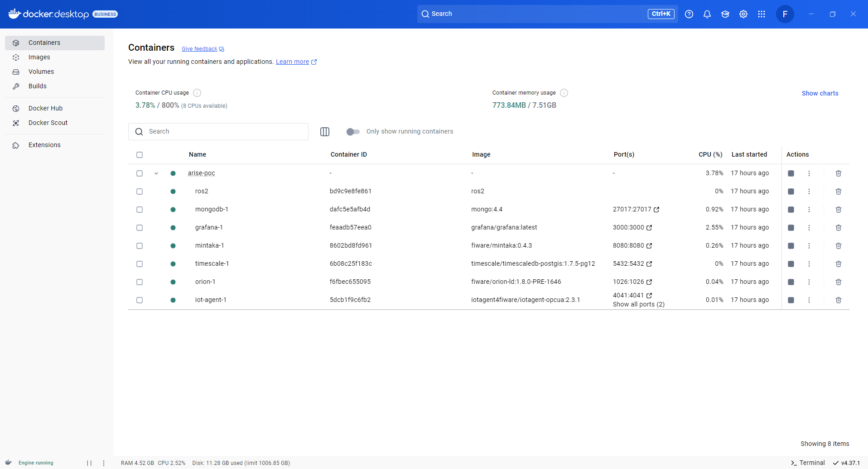
Task: Stop the mintaka-1 container
Action: [791, 246]
